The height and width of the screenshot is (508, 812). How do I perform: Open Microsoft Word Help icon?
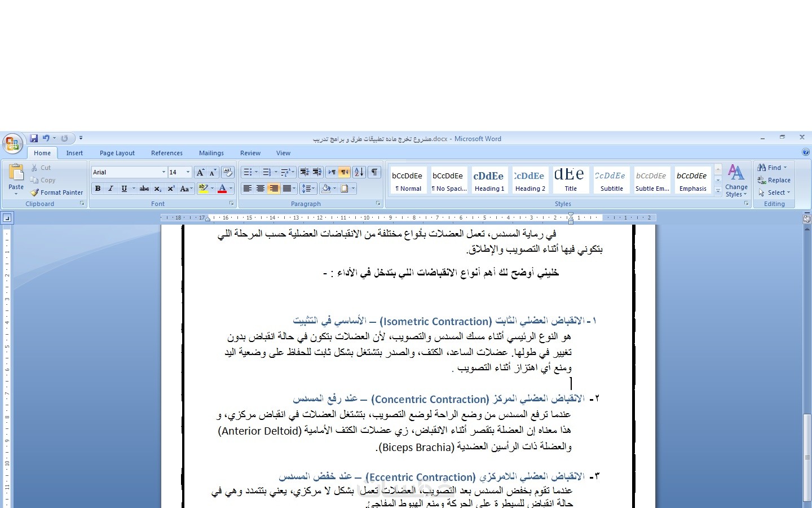tap(806, 152)
